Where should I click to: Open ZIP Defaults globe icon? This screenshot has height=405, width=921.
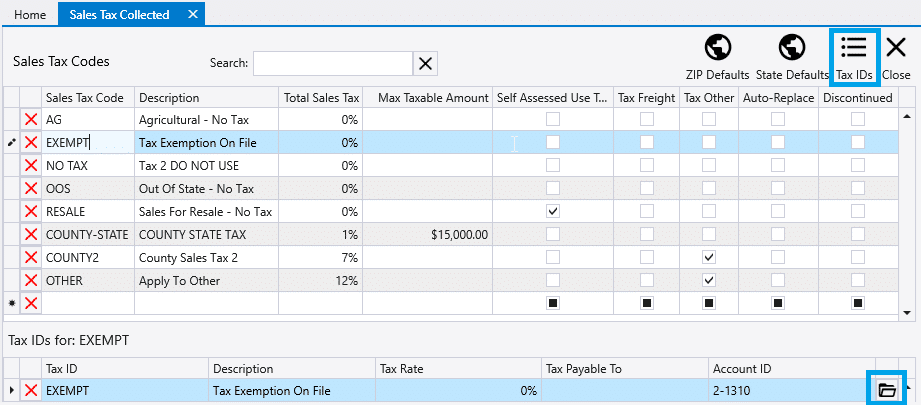pos(717,49)
